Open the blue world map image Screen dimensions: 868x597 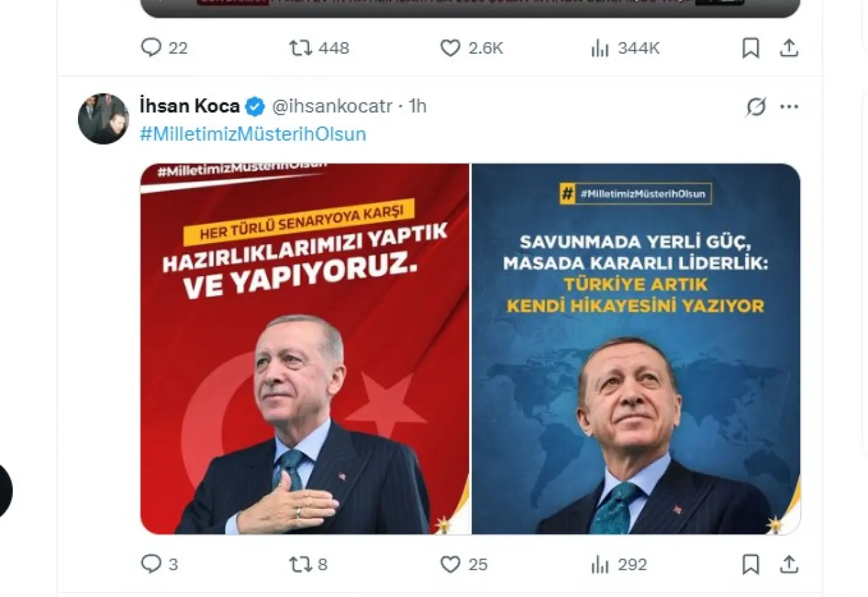(x=636, y=349)
